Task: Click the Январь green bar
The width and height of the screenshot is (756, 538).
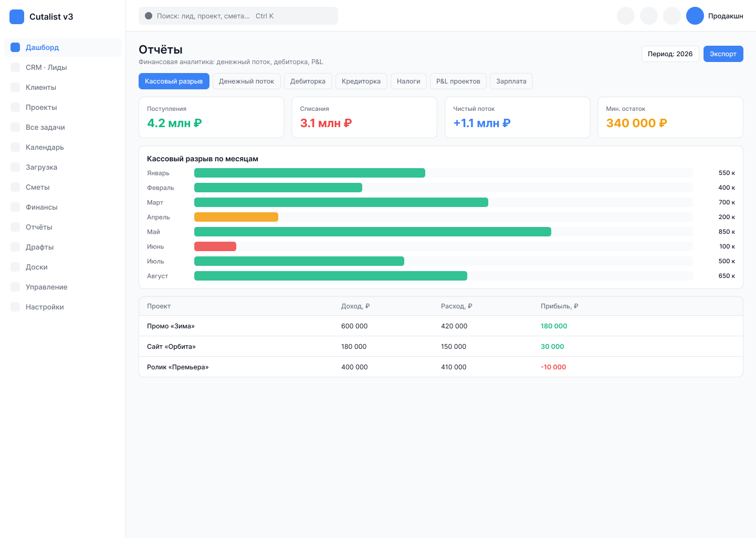Action: pyautogui.click(x=310, y=173)
